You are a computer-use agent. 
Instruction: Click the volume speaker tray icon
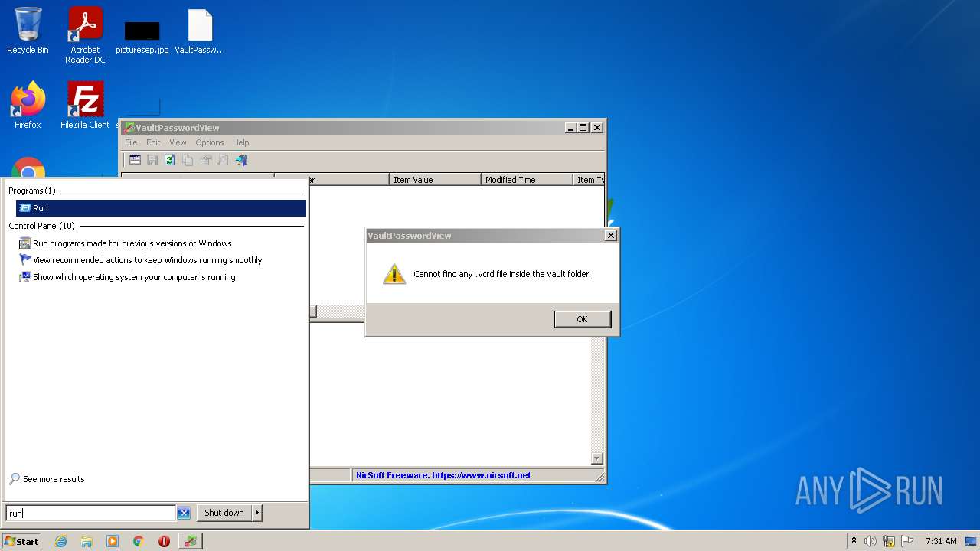pyautogui.click(x=871, y=541)
